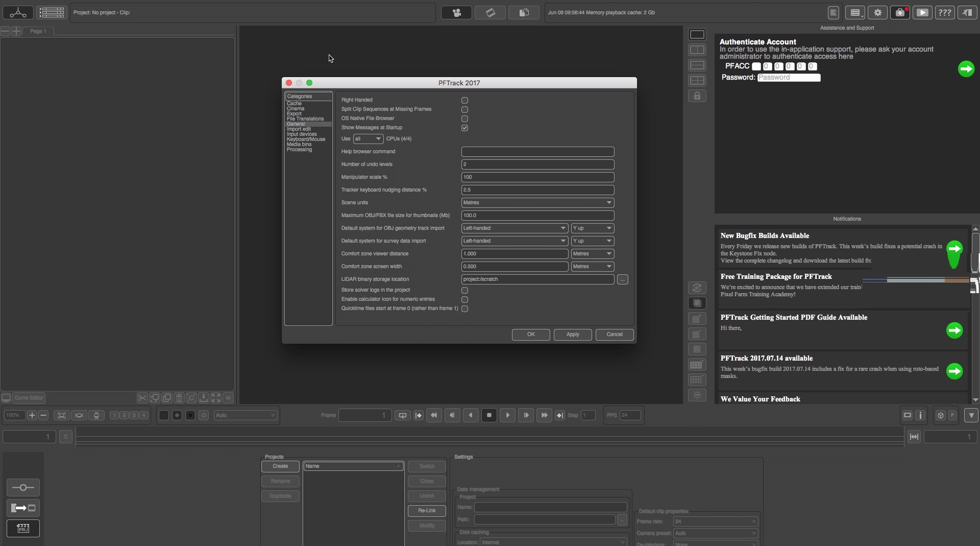The width and height of the screenshot is (980, 546).
Task: Click the sun brightness icon beside viewer
Action: click(697, 395)
